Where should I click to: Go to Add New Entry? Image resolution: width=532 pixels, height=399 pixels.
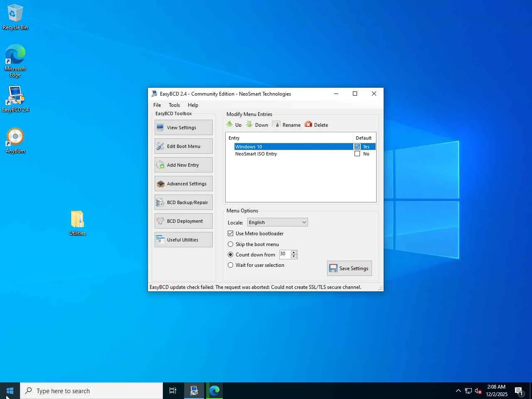183,165
